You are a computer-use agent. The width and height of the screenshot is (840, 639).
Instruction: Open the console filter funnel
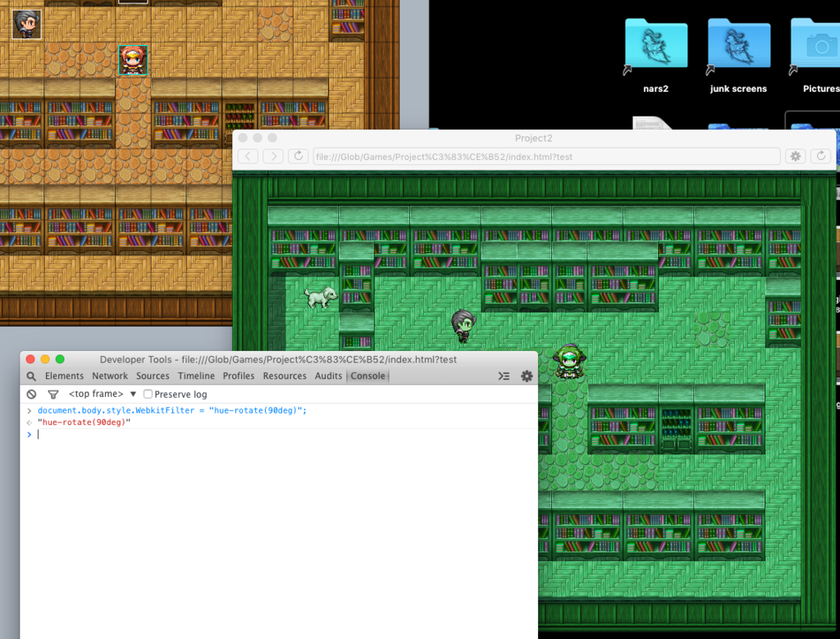click(x=52, y=395)
